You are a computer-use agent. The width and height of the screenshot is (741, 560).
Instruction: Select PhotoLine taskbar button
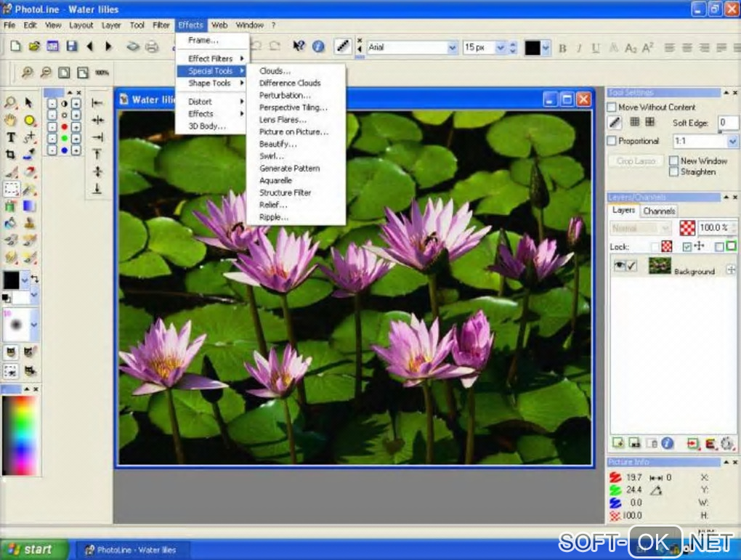pyautogui.click(x=132, y=550)
